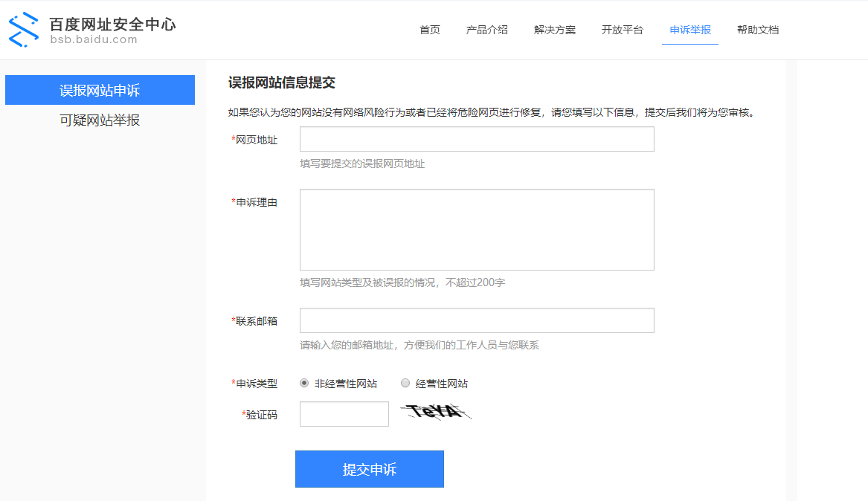Choose the 经营性网站 radio option
The height and width of the screenshot is (501, 868).
(405, 384)
